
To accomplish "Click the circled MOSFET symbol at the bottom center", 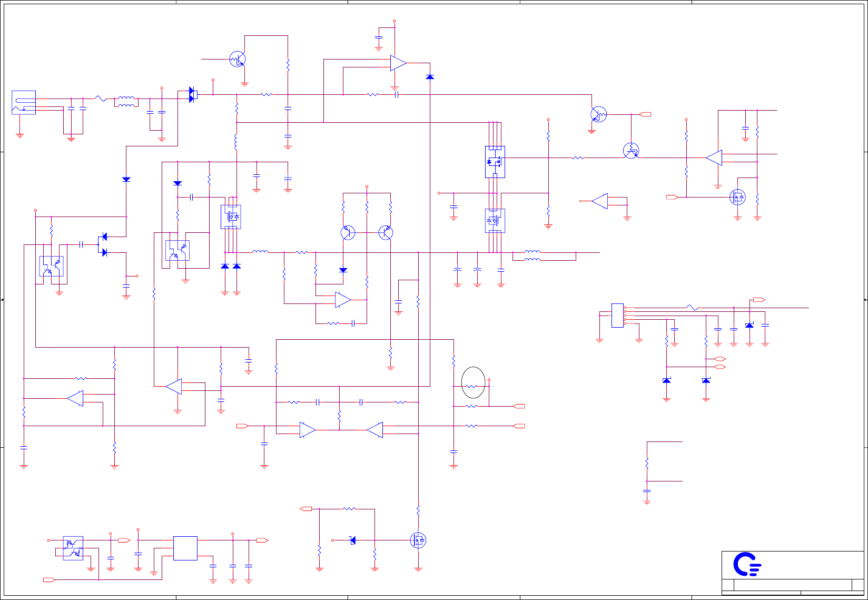I will click(418, 540).
